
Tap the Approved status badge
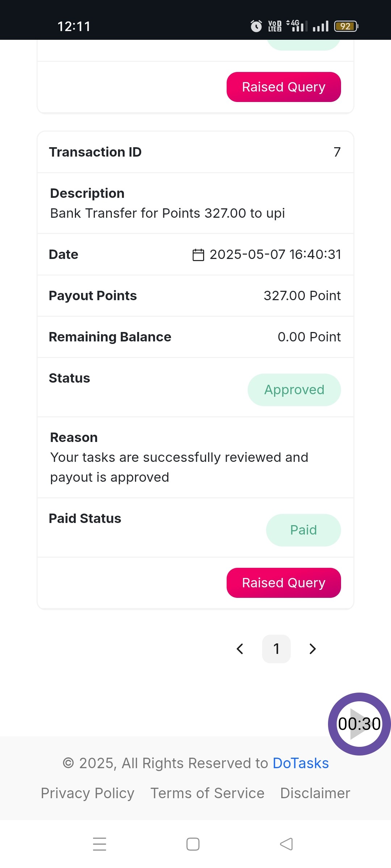pyautogui.click(x=294, y=390)
